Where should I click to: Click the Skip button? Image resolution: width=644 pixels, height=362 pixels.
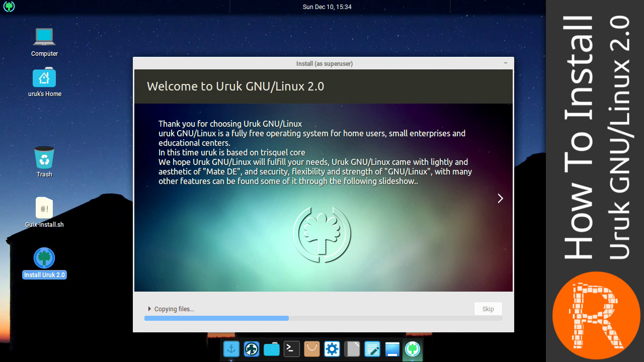tap(488, 309)
